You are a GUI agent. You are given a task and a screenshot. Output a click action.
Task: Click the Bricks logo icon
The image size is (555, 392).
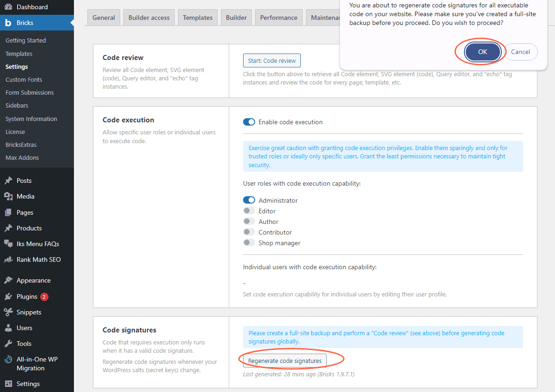pyautogui.click(x=8, y=23)
